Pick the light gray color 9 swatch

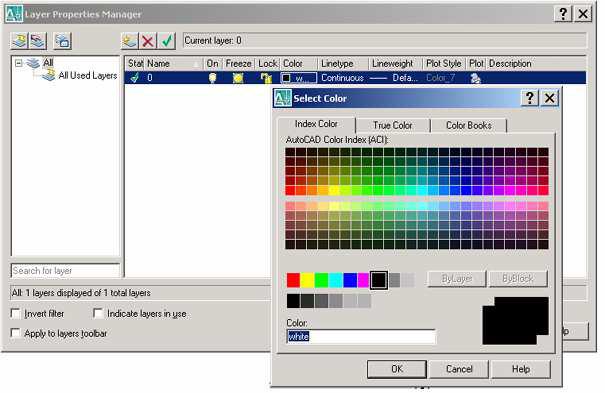coord(408,280)
